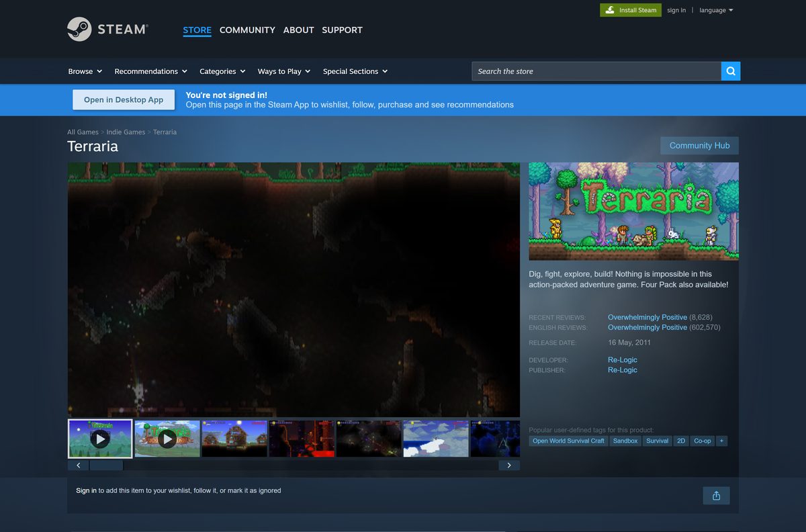
Task: Click the next arrow under thumbnails
Action: click(x=509, y=465)
